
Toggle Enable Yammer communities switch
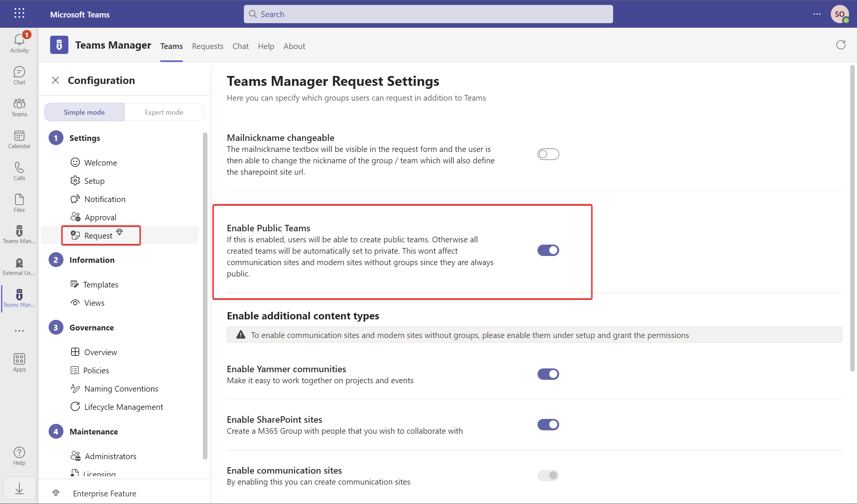coord(548,374)
